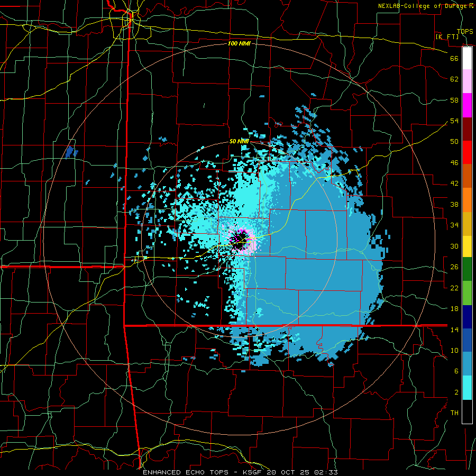
Task: Click the light pink 62 kft legend swatch
Action: (467, 81)
